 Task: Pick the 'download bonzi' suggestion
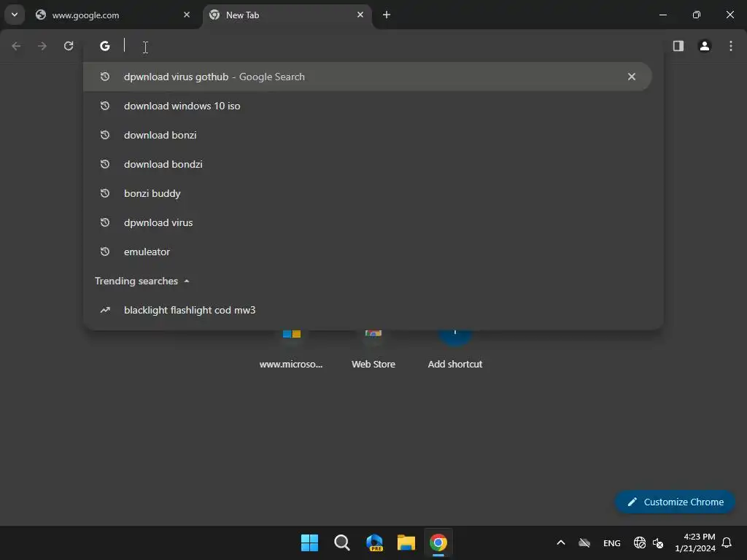368,135
